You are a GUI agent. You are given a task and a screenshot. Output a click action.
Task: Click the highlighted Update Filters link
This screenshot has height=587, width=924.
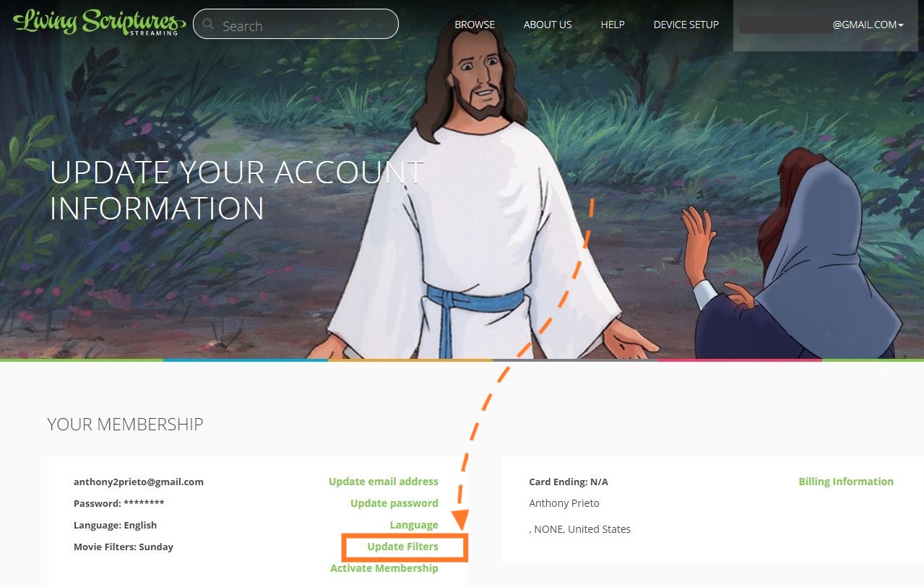403,547
